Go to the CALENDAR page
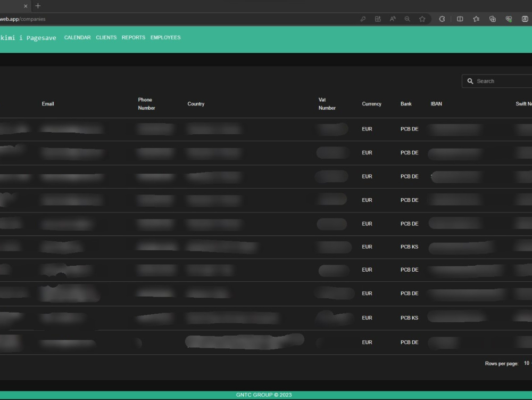 (x=77, y=37)
